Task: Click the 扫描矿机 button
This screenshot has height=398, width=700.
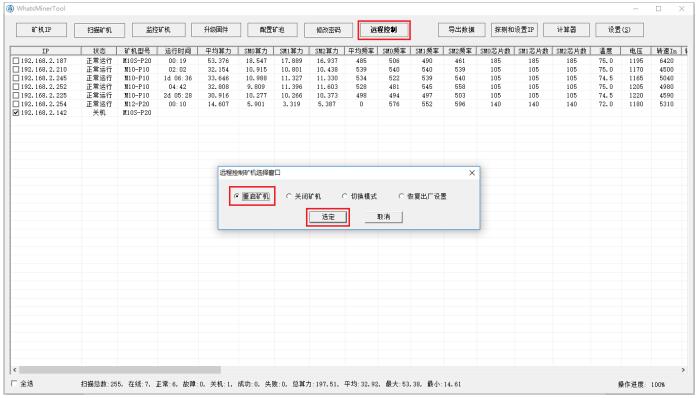Action: tap(99, 30)
